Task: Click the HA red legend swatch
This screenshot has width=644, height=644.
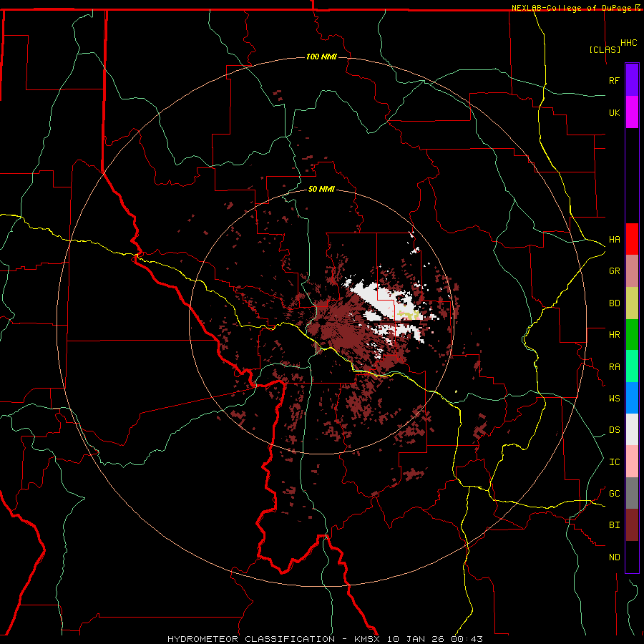Action: click(632, 239)
